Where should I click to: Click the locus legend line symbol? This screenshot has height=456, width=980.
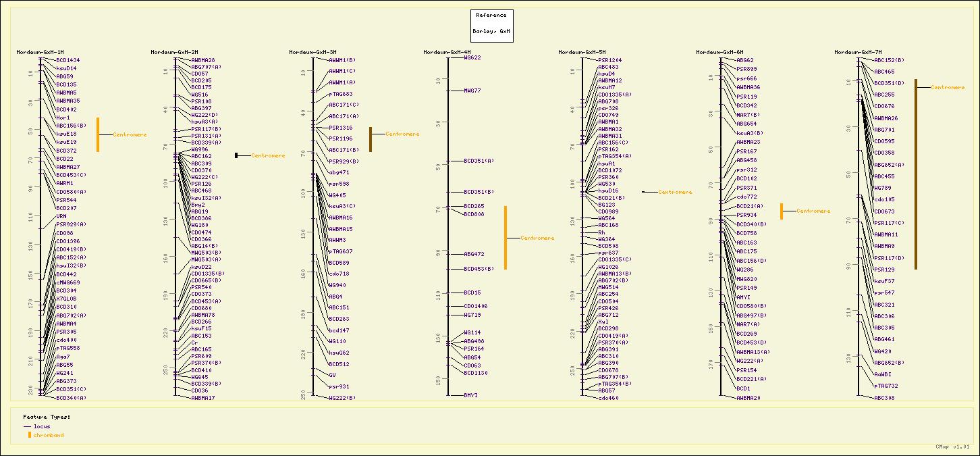coord(27,427)
